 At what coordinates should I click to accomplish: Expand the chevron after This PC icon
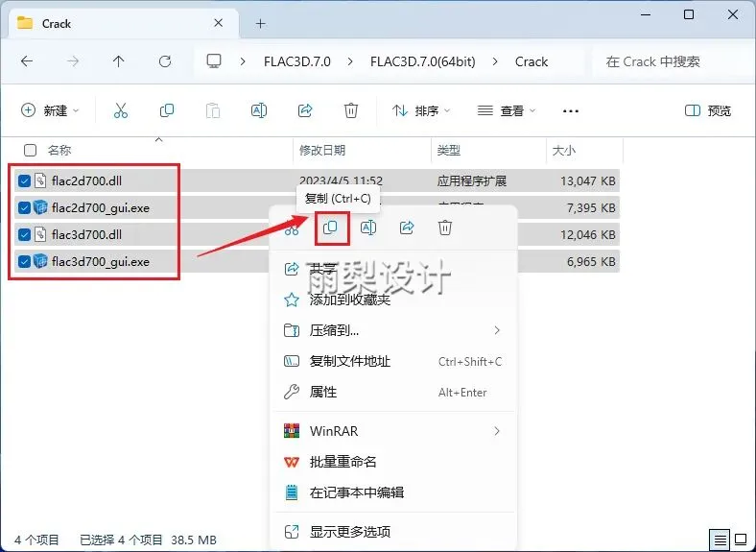pyautogui.click(x=243, y=61)
